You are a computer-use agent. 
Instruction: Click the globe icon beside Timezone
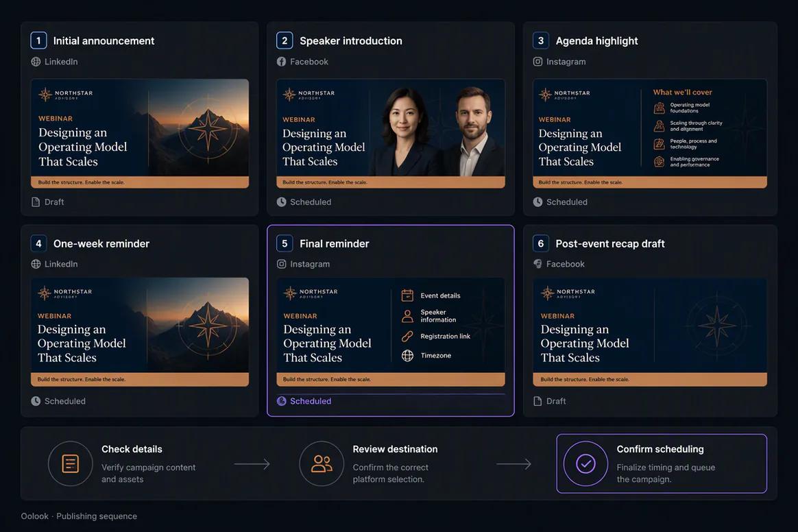pyautogui.click(x=407, y=355)
